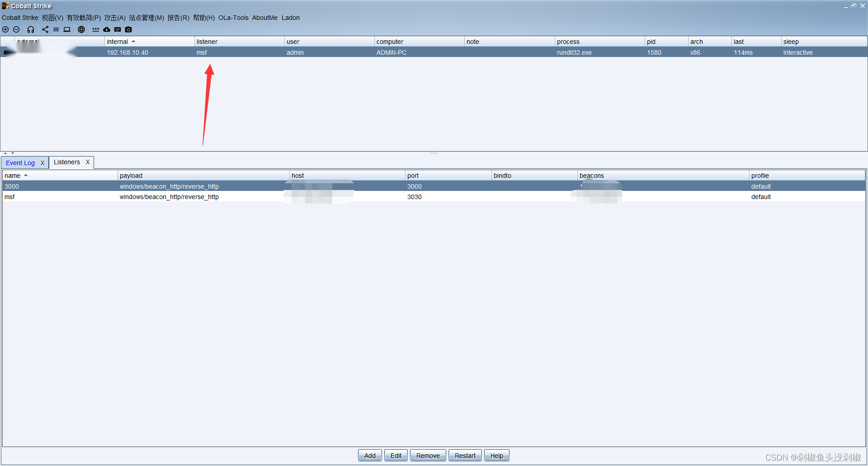This screenshot has width=868, height=466.
Task: Open screenshots via the camera icon
Action: pyautogui.click(x=128, y=29)
